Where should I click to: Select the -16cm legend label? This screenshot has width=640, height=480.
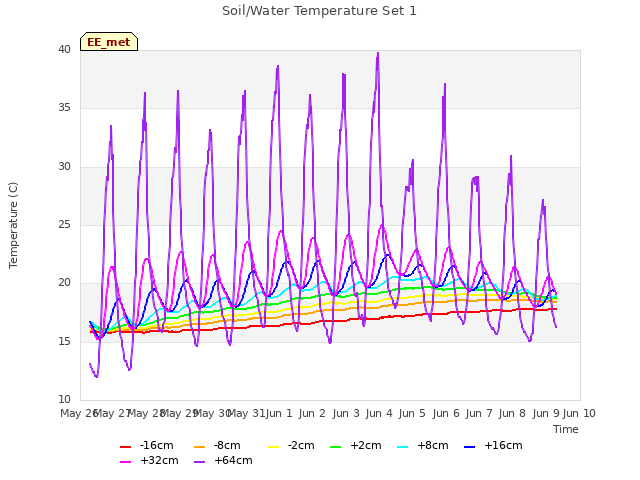(156, 445)
